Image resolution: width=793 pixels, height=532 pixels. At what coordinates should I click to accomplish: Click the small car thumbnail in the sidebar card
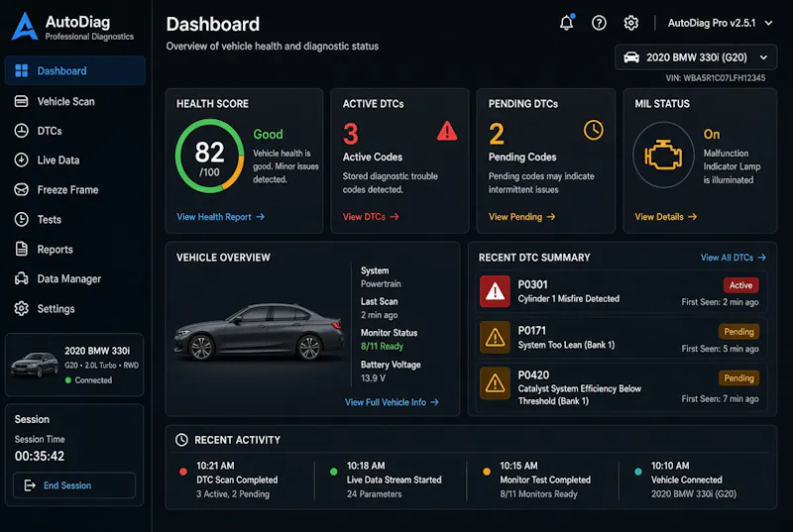point(35,365)
